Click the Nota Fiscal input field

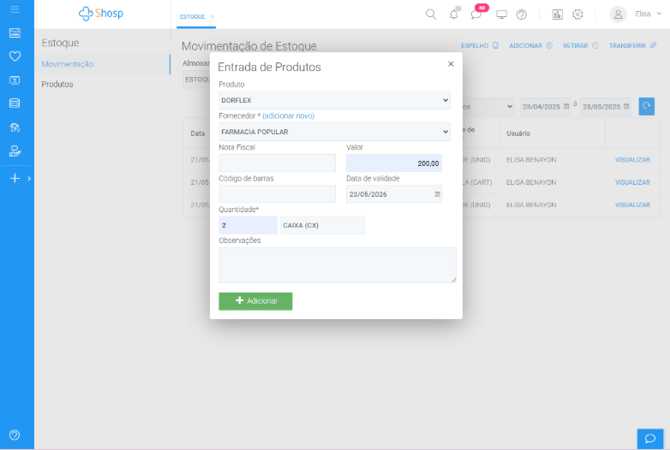(277, 163)
